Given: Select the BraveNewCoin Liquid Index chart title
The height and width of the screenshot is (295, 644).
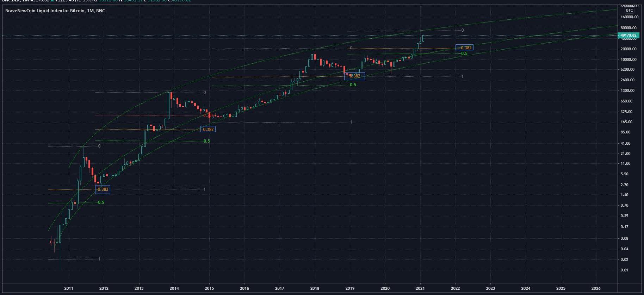Looking at the screenshot, I should (55, 11).
